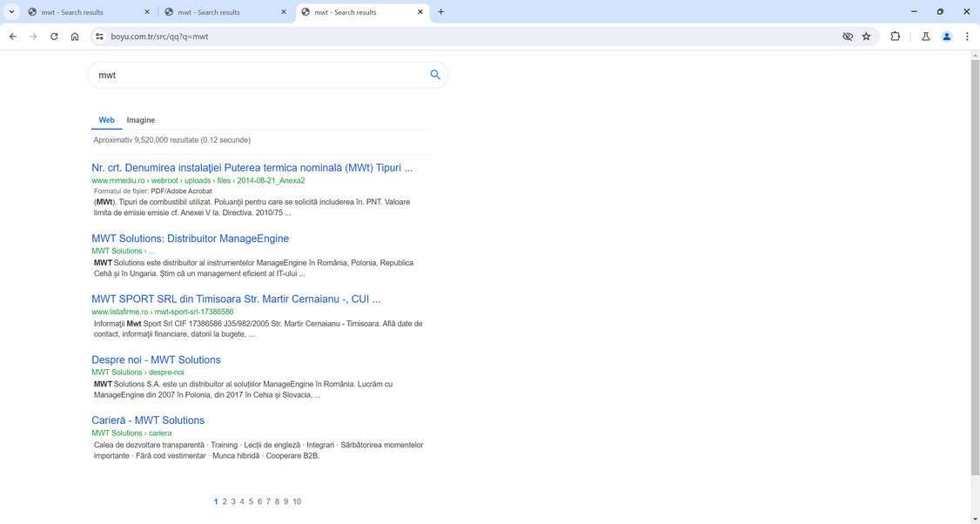Image resolution: width=980 pixels, height=524 pixels.
Task: Navigate back with the back arrow icon
Action: click(12, 37)
